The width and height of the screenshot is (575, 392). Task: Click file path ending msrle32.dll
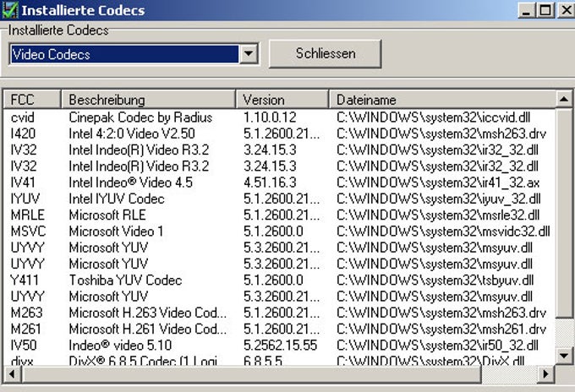(438, 215)
